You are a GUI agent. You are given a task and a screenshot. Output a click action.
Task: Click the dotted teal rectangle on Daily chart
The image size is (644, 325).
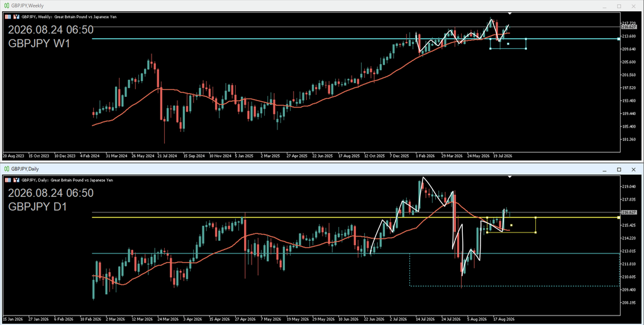point(514,270)
